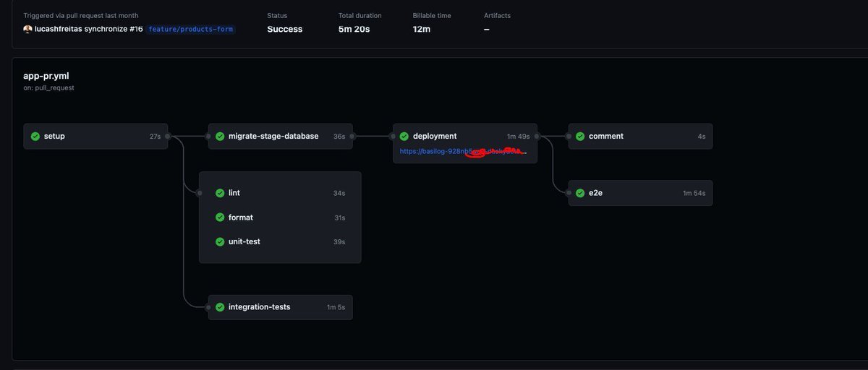Image resolution: width=868 pixels, height=370 pixels.
Task: Click the format job green check icon
Action: (x=220, y=218)
